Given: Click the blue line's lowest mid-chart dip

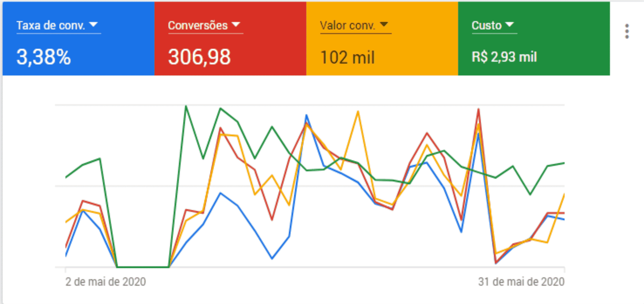Looking at the screenshot, I should pyautogui.click(x=272, y=258).
